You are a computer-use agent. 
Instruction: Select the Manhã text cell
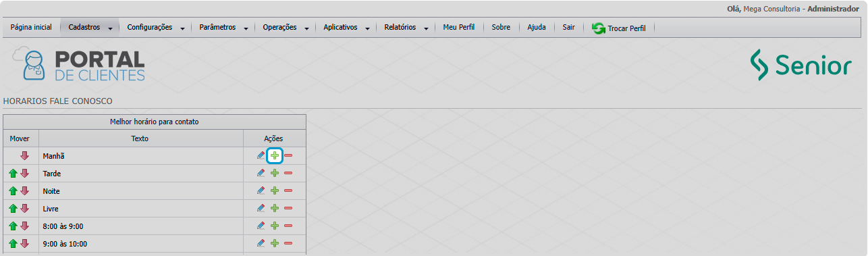(x=141, y=156)
